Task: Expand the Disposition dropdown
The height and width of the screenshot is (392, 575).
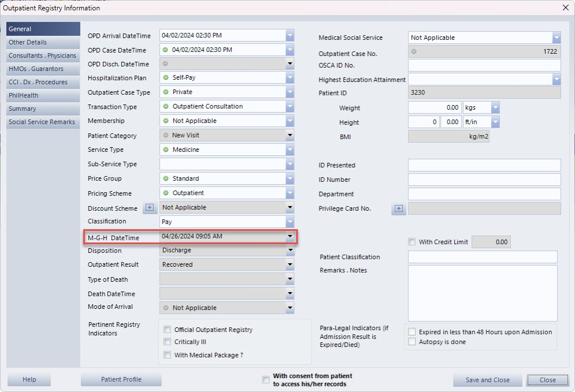Action: 290,251
